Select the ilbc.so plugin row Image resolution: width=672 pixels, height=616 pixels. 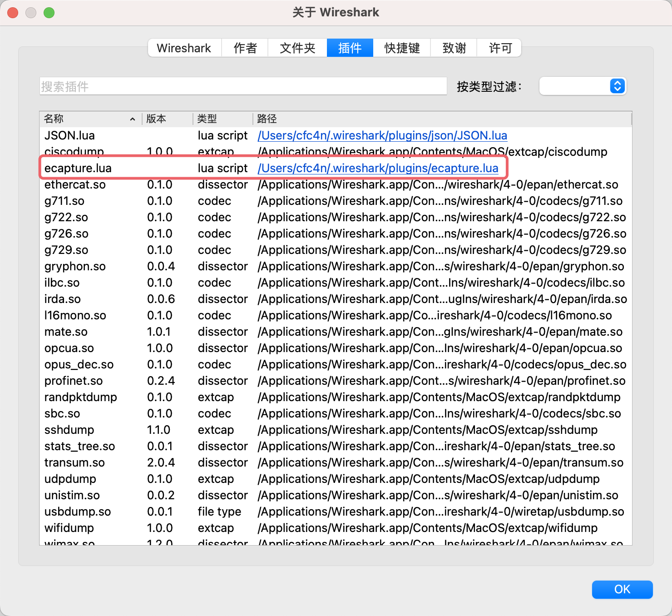[x=336, y=283]
